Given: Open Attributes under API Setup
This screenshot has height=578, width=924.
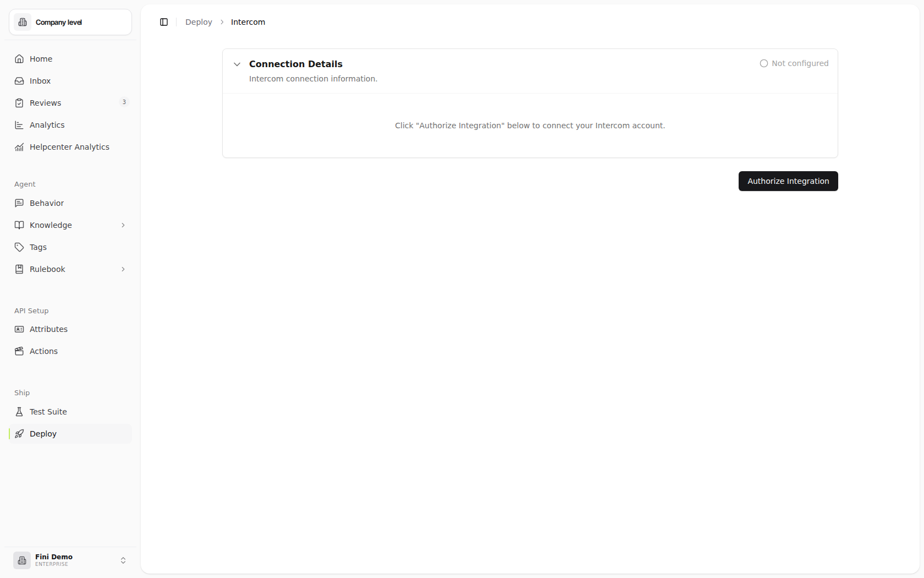Looking at the screenshot, I should pos(70,329).
